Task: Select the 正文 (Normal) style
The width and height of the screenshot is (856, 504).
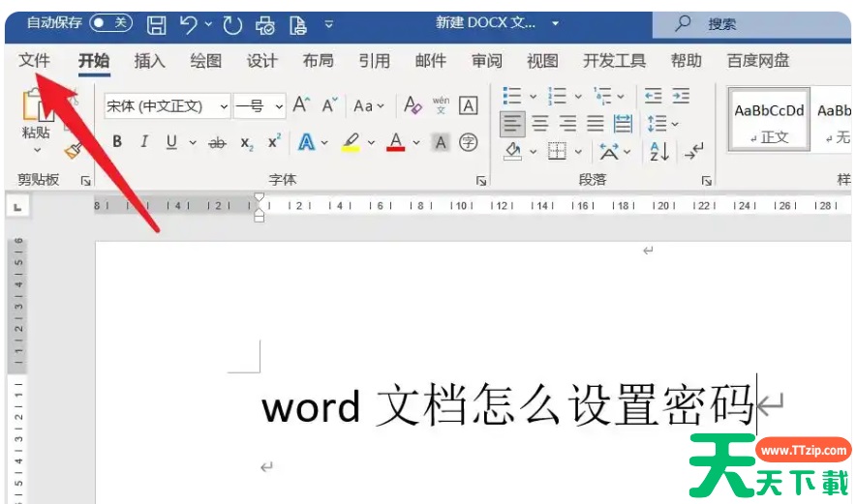Action: pyautogui.click(x=769, y=122)
